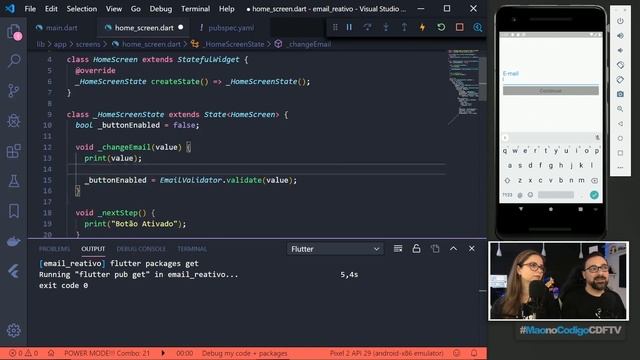Viewport: 640px width, 360px height.
Task: Pause the debug session
Action: click(x=349, y=27)
